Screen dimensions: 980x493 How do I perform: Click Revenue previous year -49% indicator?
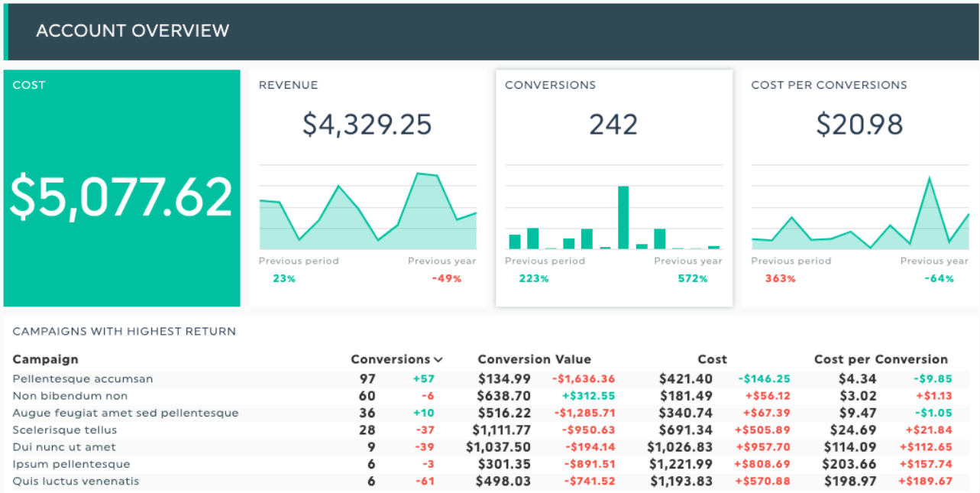coord(446,279)
